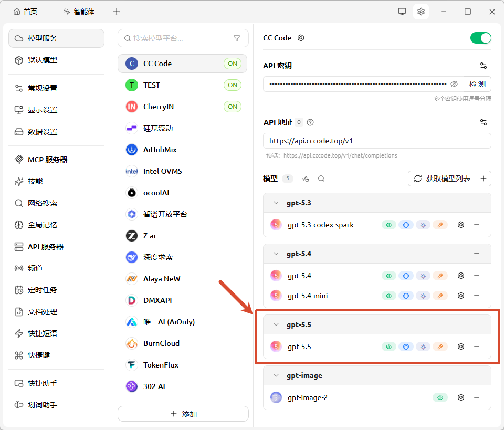Viewport: 504px width, 430px height.
Task: Collapse the gpt-5.3 model group
Action: [x=276, y=203]
